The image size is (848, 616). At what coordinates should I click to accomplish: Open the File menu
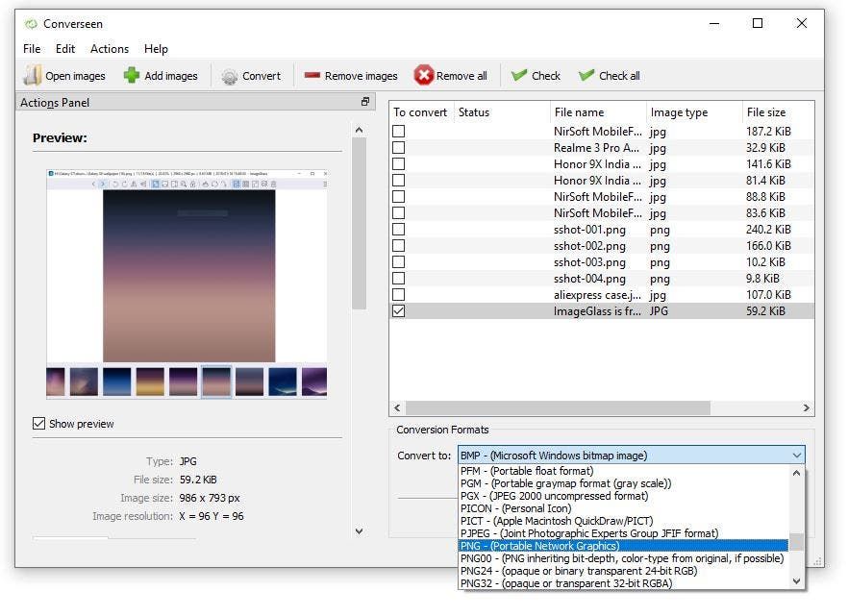32,49
